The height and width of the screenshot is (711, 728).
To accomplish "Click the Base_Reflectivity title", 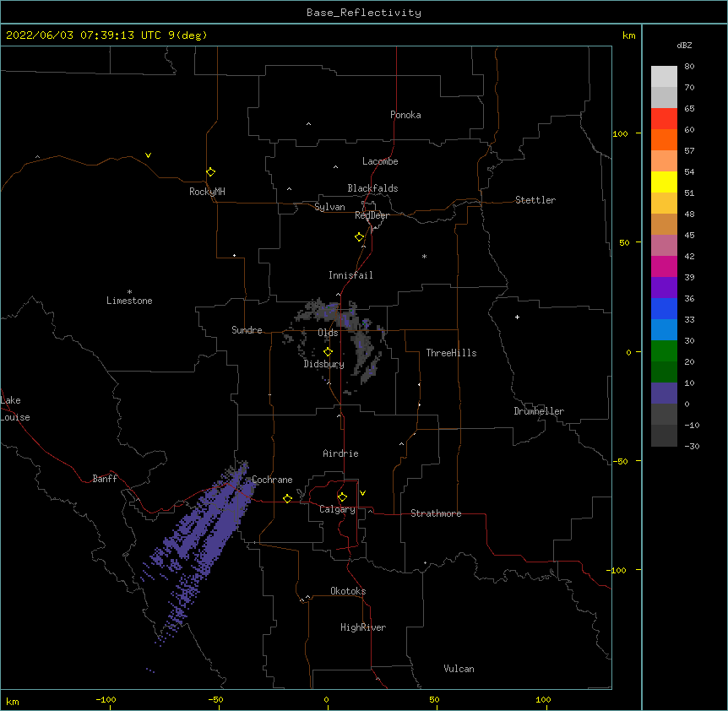I will pos(364,13).
